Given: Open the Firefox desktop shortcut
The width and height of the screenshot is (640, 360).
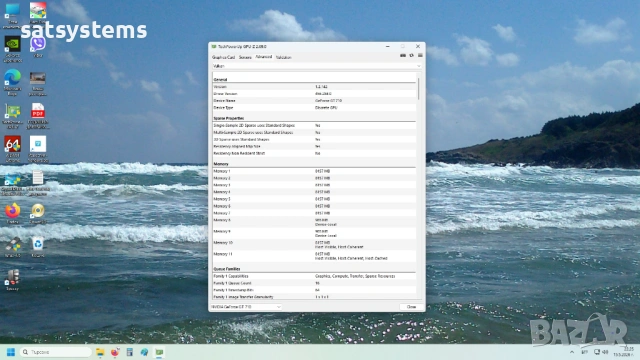Looking at the screenshot, I should pos(12,213).
